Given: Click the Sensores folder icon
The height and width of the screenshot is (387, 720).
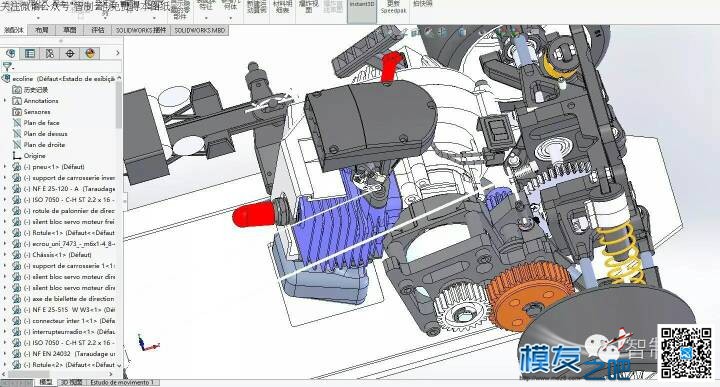Looking at the screenshot, I should [17, 112].
